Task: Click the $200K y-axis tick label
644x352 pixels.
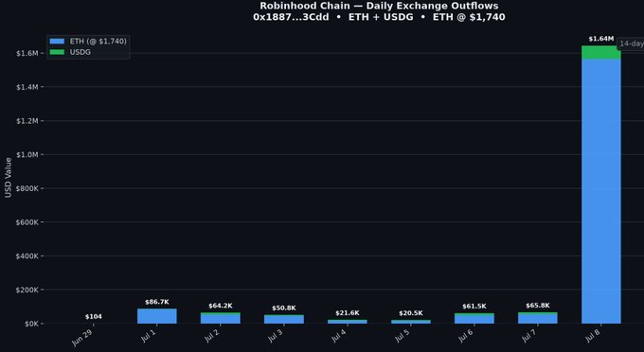Action: [x=27, y=290]
